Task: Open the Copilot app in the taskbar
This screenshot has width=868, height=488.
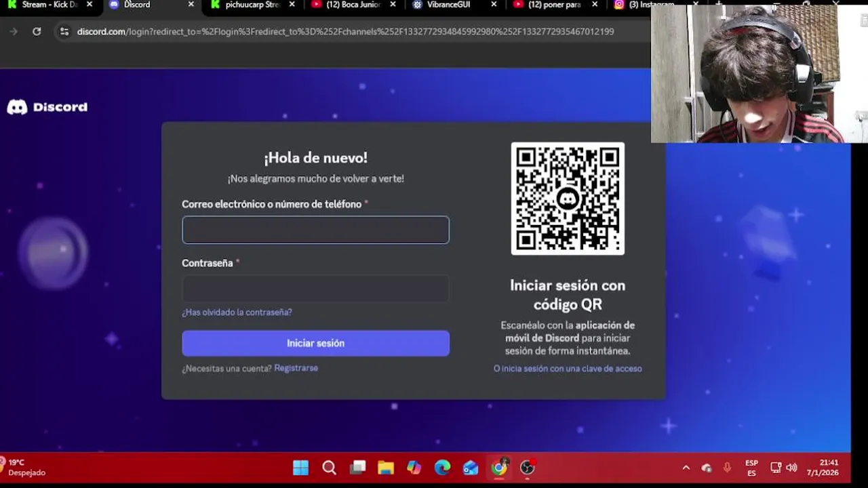Action: 414,467
